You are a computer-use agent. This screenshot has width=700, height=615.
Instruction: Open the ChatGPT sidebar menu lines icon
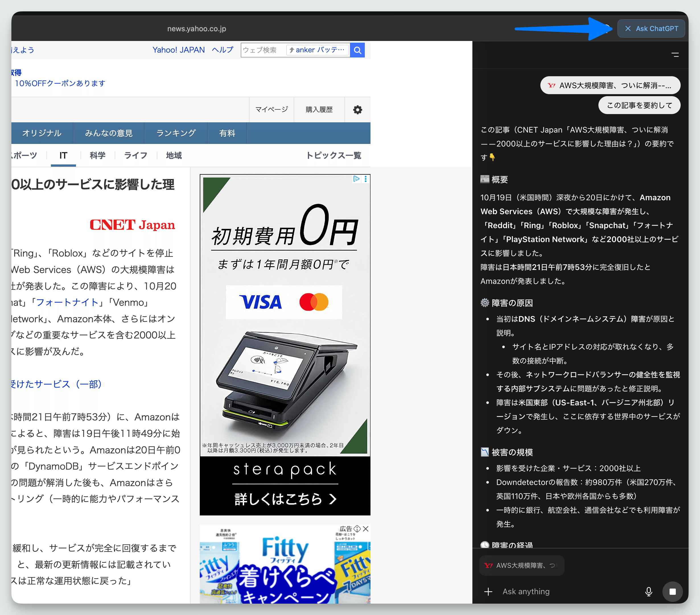pyautogui.click(x=675, y=55)
